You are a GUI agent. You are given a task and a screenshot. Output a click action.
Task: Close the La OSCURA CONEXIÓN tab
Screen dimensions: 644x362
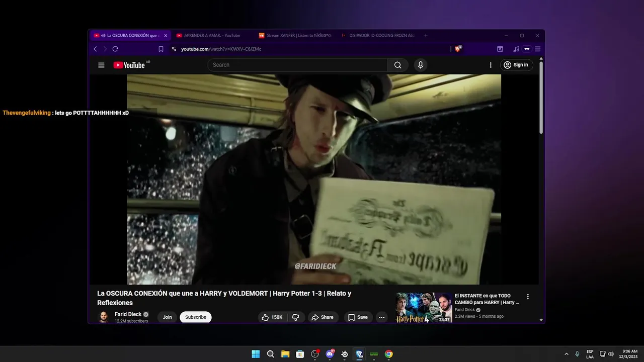(x=166, y=36)
